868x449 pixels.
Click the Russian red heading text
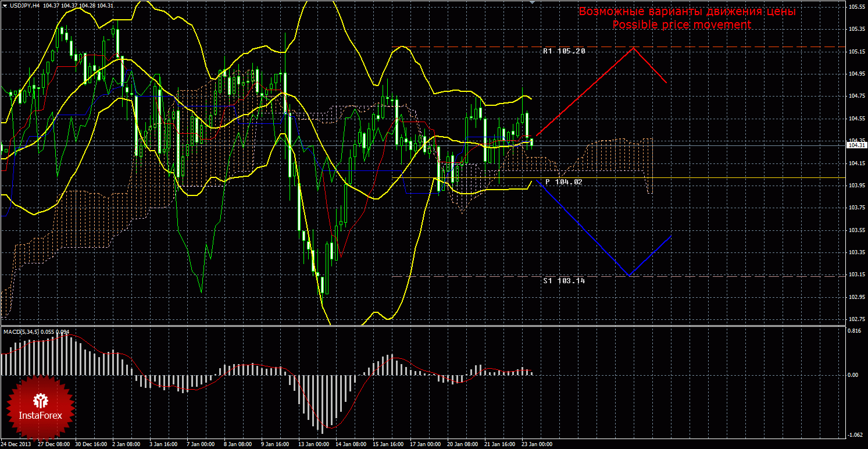(687, 12)
